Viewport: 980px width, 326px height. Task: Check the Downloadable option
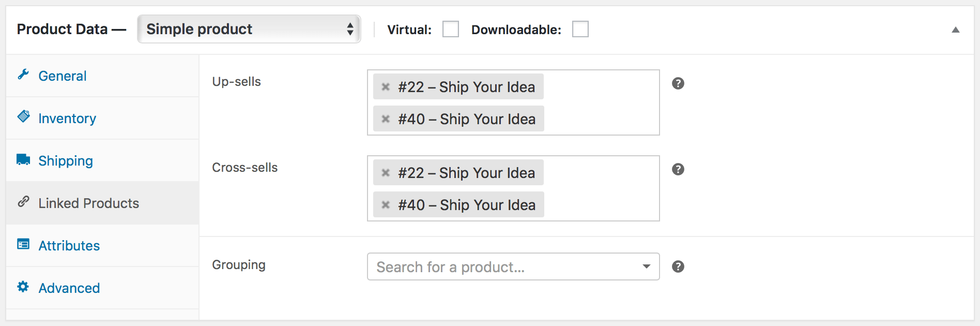point(580,29)
